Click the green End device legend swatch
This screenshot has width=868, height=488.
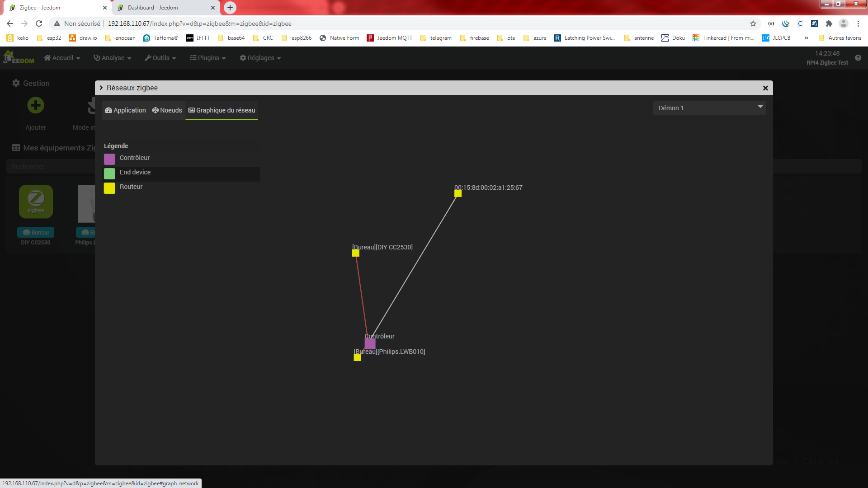(x=109, y=174)
